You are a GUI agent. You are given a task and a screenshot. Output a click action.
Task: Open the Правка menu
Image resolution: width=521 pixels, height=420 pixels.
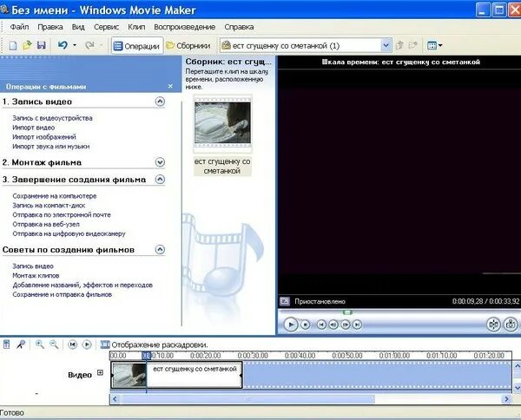point(50,27)
